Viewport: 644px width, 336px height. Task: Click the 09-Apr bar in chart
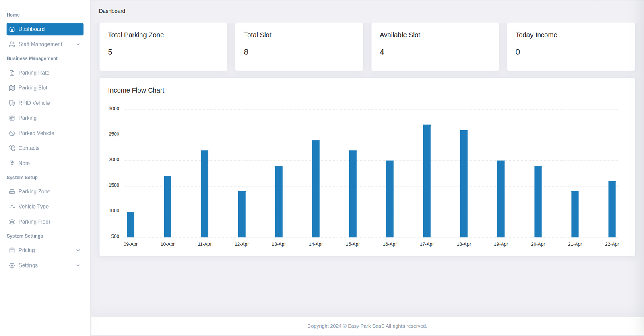[x=130, y=224]
